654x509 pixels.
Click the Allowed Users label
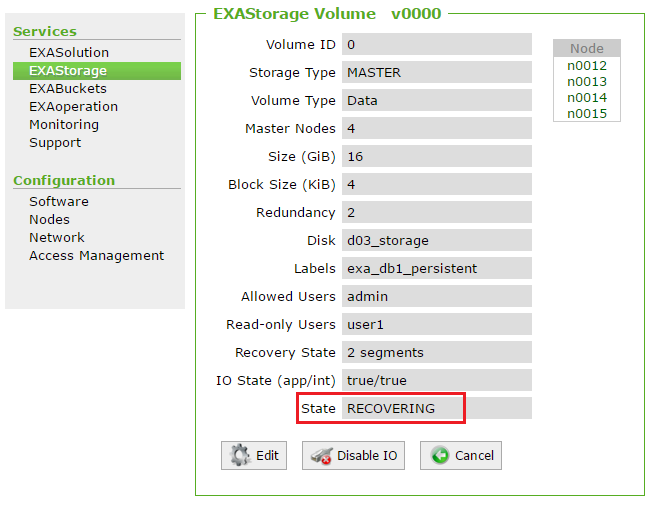coord(288,296)
